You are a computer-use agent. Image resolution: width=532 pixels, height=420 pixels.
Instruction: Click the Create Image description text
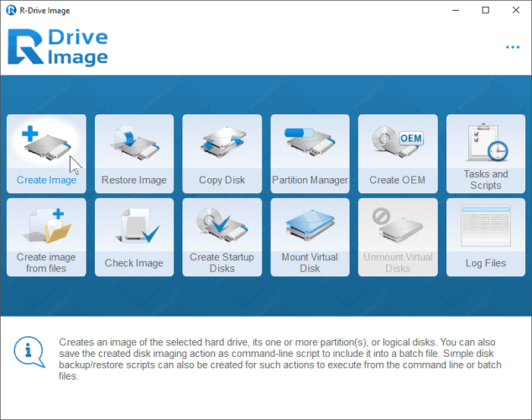pyautogui.click(x=281, y=359)
